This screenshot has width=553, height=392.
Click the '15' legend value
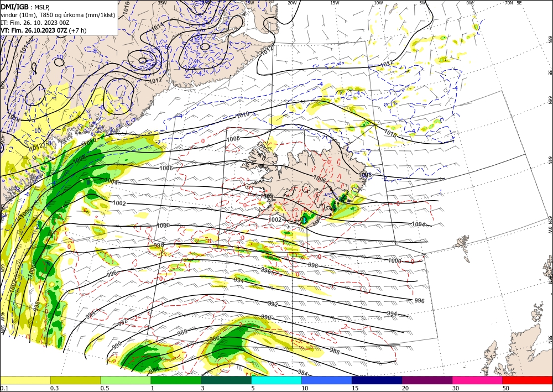click(x=355, y=388)
